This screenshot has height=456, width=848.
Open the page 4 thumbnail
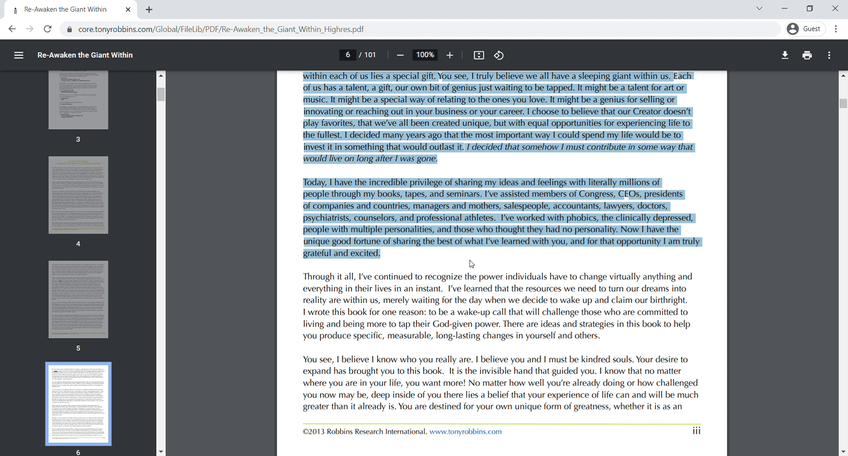78,195
